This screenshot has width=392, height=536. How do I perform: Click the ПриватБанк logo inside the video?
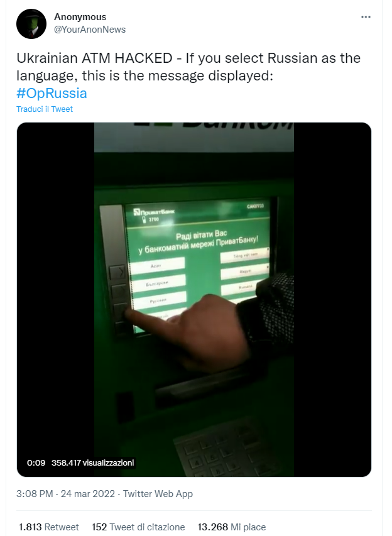(154, 212)
